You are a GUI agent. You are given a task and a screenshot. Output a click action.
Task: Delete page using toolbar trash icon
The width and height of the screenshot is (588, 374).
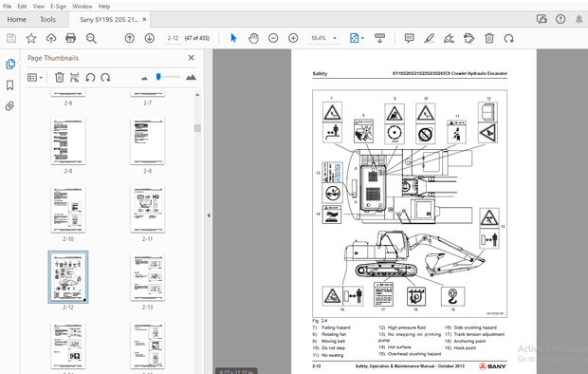[x=489, y=38]
